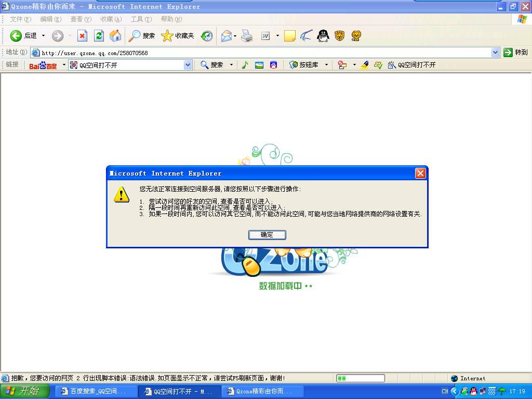Expand the address bar dropdown
The height and width of the screenshot is (399, 532).
(495, 52)
